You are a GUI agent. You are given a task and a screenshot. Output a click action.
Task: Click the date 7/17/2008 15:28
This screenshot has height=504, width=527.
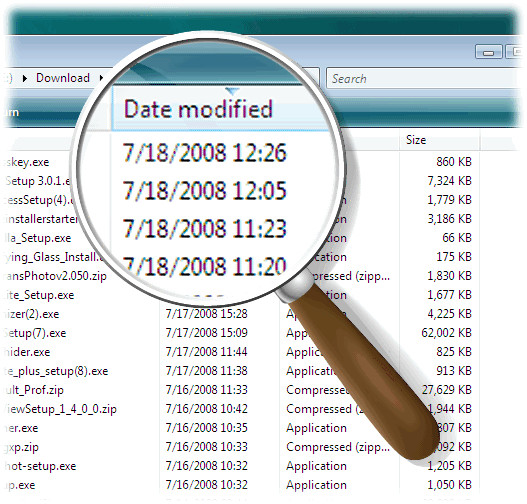click(206, 314)
